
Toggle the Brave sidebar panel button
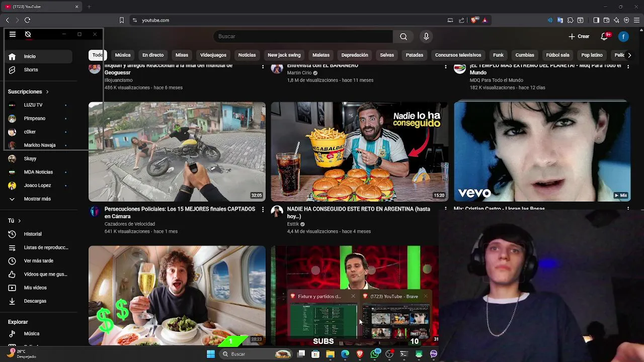pyautogui.click(x=596, y=20)
